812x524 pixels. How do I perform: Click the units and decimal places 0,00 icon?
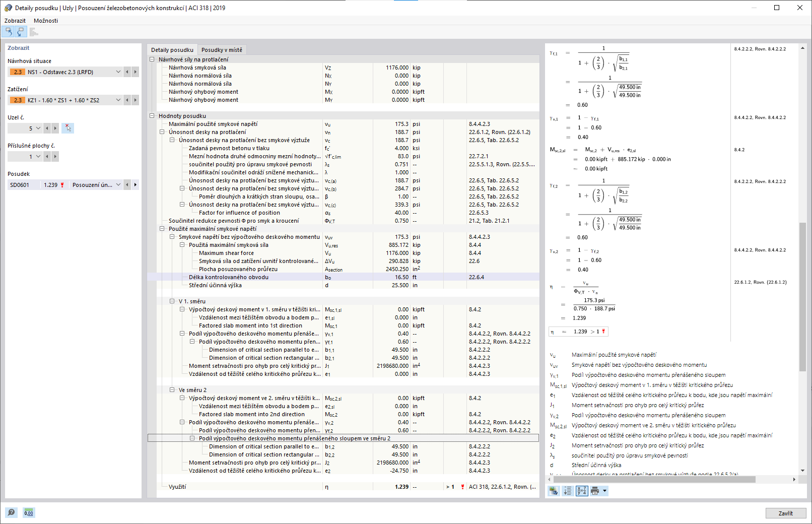(28, 512)
